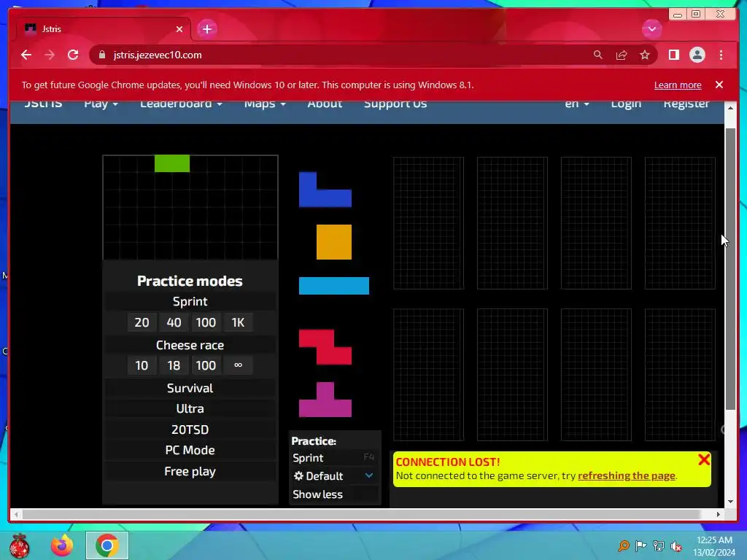Close the Jstris tab
Viewport: 747px width, 560px height.
(179, 29)
